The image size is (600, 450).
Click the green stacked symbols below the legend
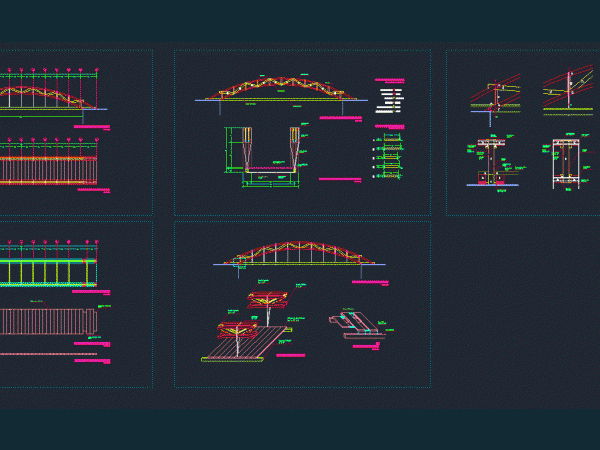tap(389, 155)
